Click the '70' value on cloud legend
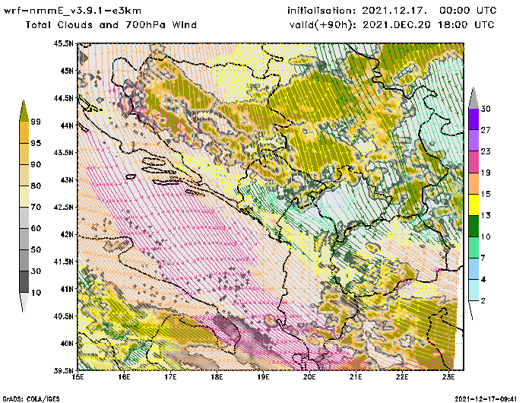532x403 pixels. click(x=36, y=207)
